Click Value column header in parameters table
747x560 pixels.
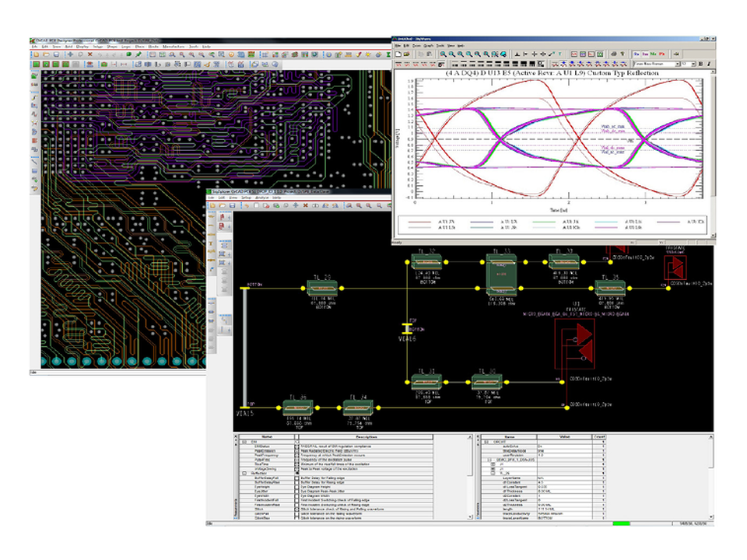[564, 436]
